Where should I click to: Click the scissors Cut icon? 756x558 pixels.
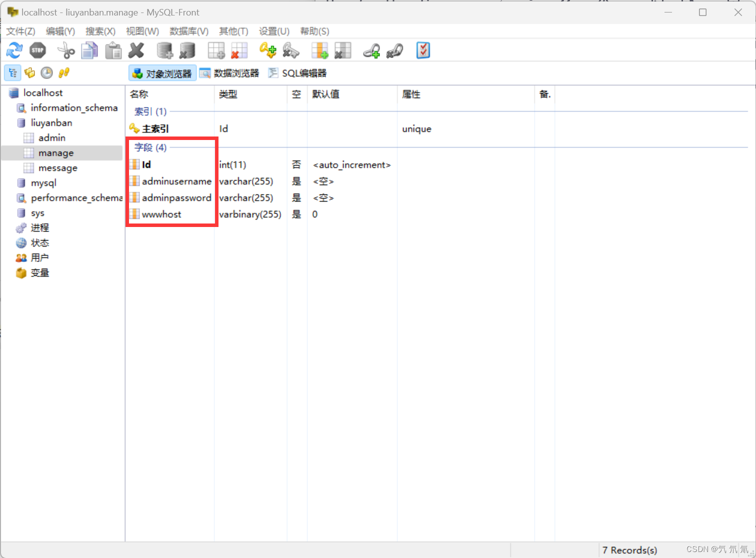click(x=65, y=50)
